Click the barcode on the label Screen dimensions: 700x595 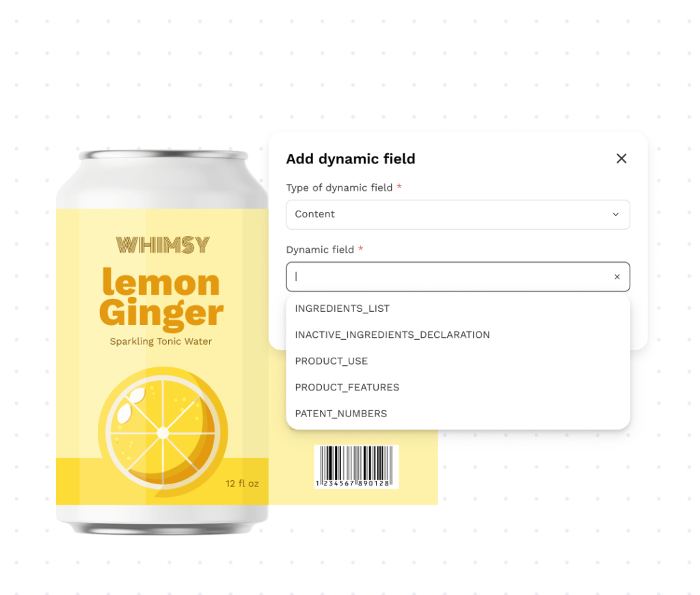click(356, 466)
